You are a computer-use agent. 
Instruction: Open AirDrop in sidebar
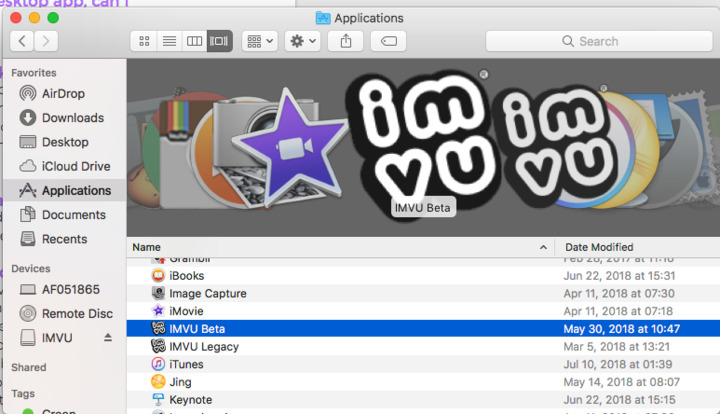[x=64, y=94]
